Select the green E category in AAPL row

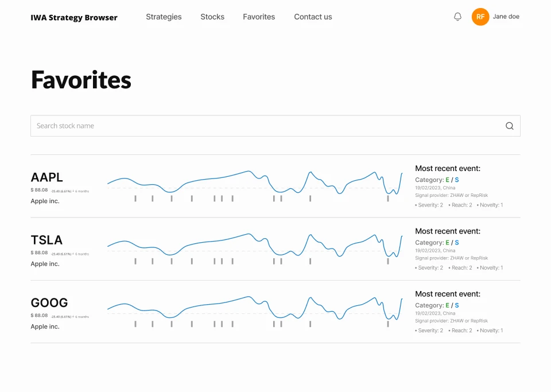coord(448,180)
